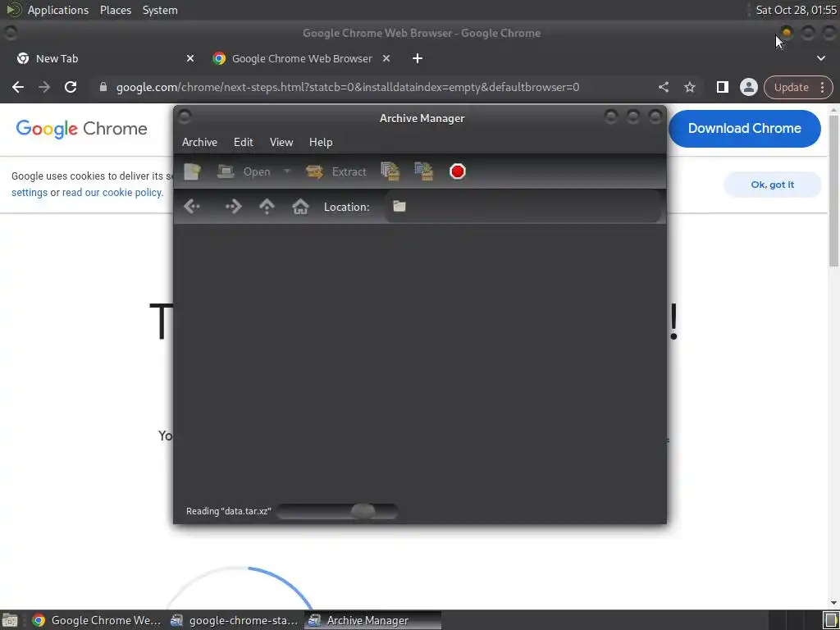Click the Chrome Update button

[792, 87]
